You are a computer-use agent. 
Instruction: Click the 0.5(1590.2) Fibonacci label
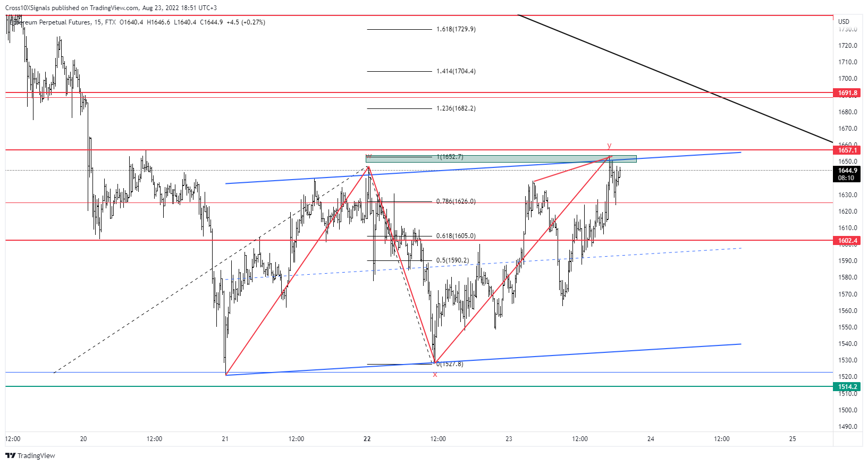pos(453,260)
